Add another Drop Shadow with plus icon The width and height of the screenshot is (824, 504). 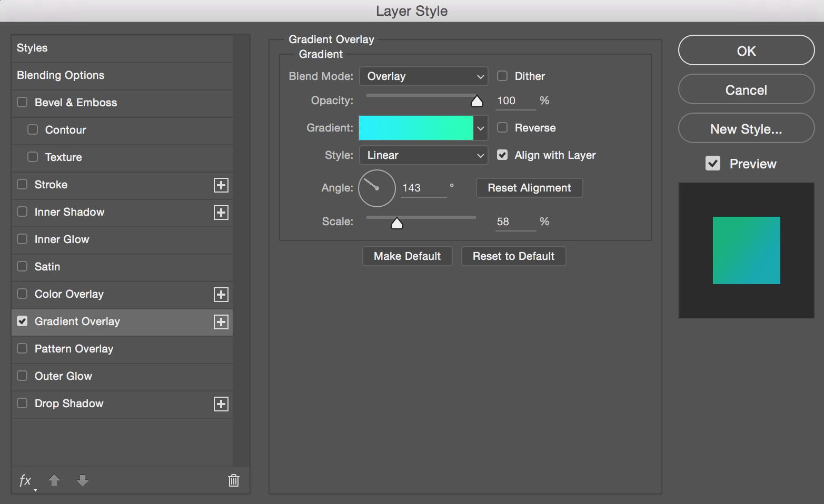coord(221,404)
